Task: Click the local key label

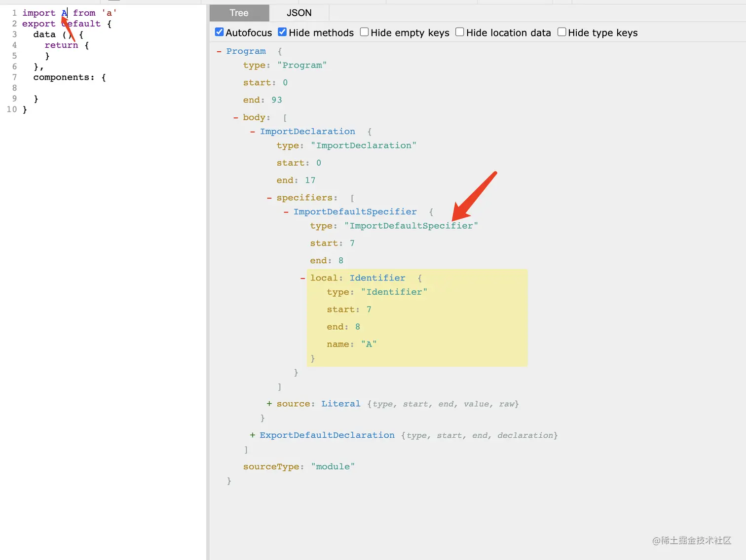Action: click(324, 278)
